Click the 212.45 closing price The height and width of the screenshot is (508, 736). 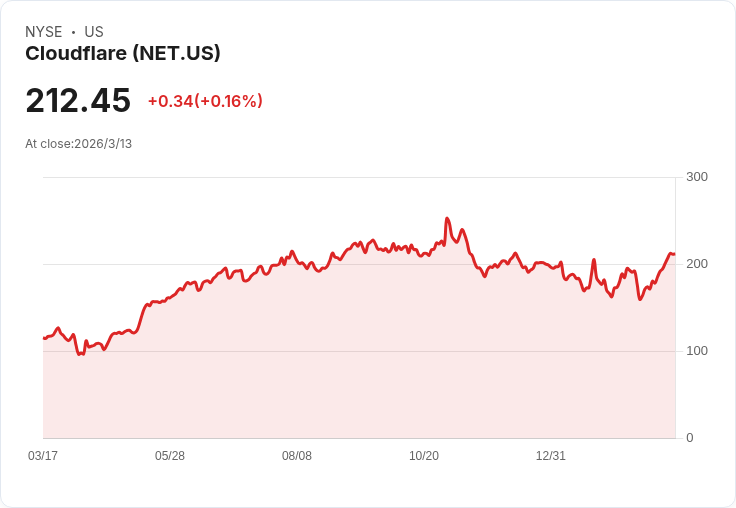[78, 101]
